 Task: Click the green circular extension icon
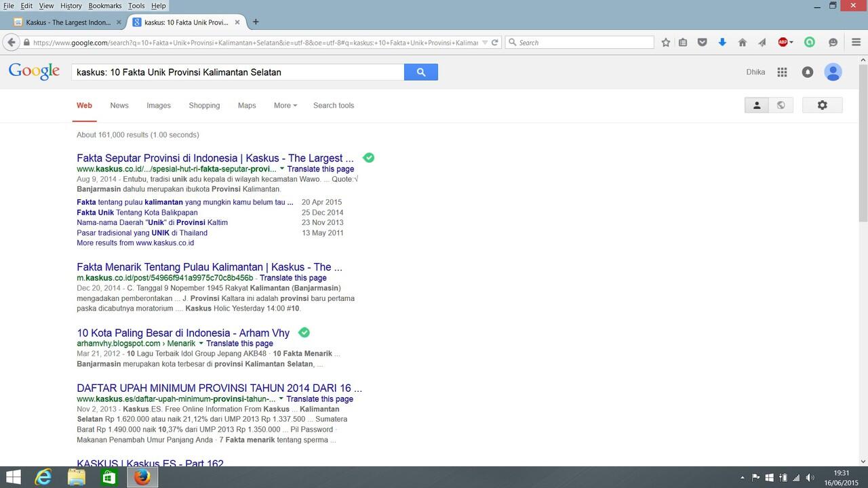(809, 42)
